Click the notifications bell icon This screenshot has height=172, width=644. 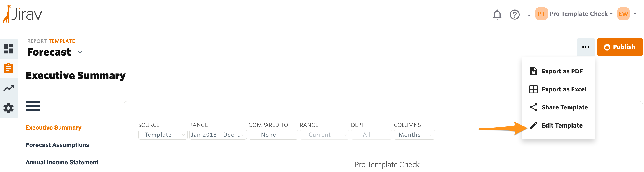497,14
